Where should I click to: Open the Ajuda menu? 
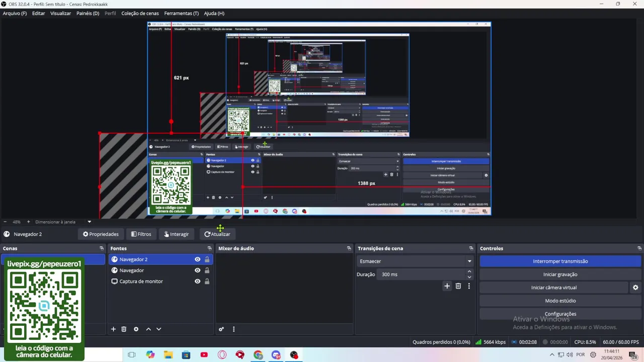[x=214, y=13]
